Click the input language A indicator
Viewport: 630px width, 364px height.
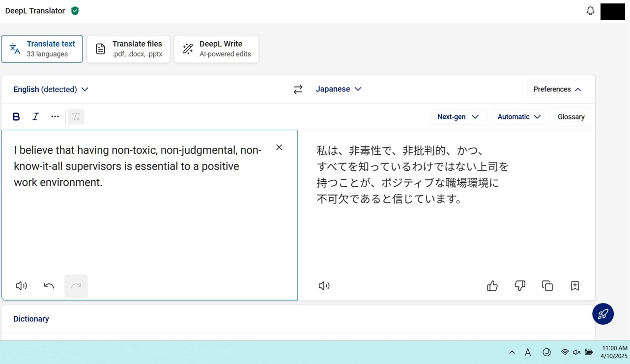[528, 352]
